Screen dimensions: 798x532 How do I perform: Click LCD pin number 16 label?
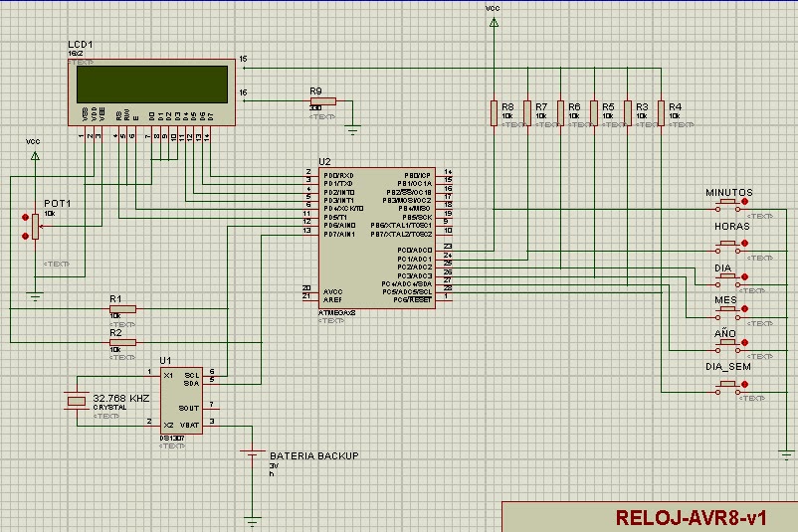[243, 92]
